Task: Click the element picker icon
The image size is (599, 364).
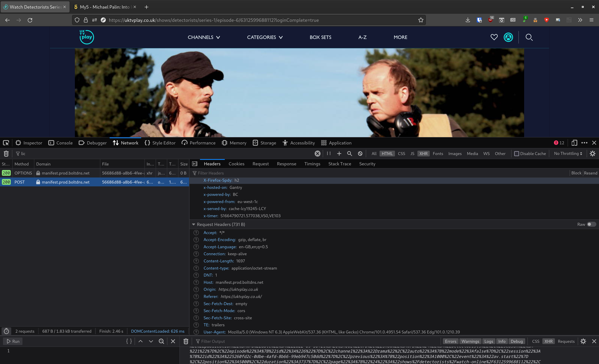Action: coord(6,143)
